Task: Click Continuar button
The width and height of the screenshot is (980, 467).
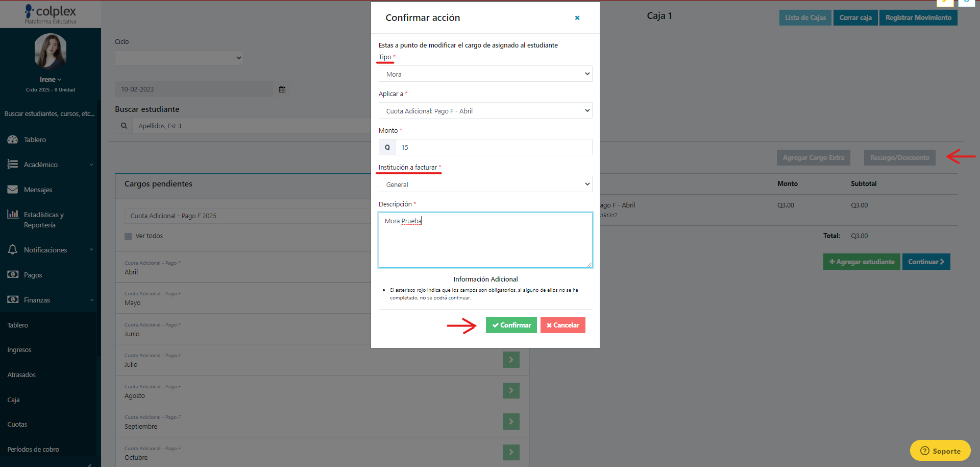Action: (x=926, y=262)
